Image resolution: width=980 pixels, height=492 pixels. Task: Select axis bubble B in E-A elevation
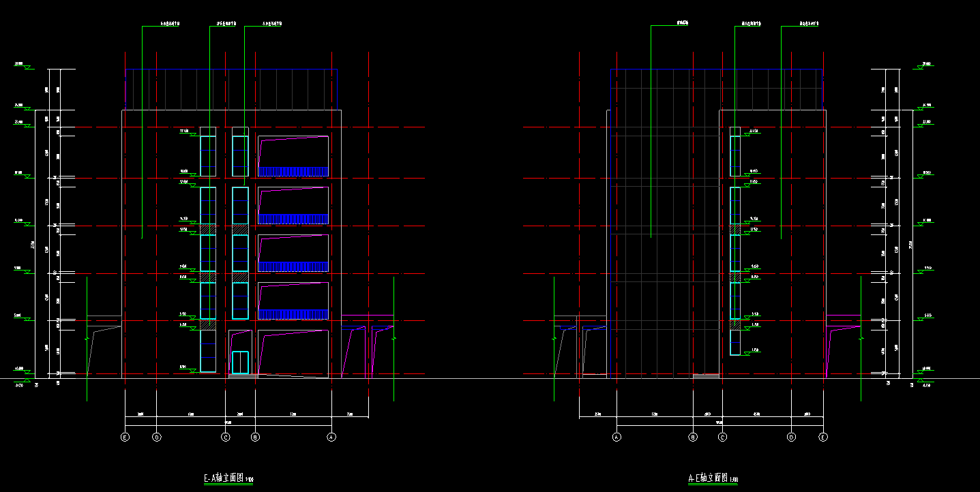click(x=255, y=436)
